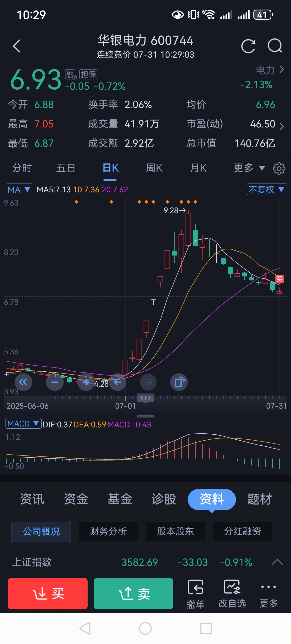Tap the DIF:0.37 MACD readout
Viewport: 291px width, 644px height.
click(x=57, y=425)
